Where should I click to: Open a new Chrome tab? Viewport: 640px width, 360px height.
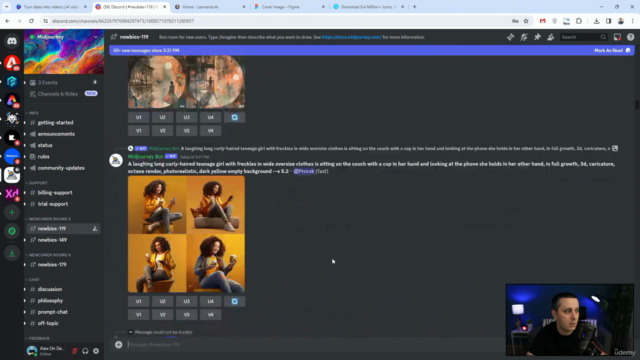414,7
